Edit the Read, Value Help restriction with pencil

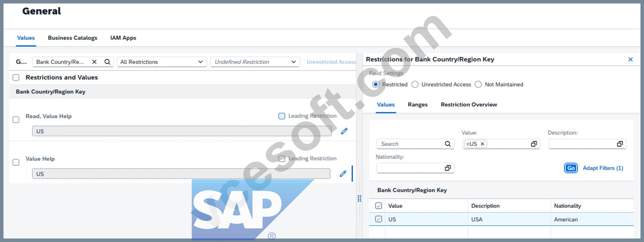[344, 131]
